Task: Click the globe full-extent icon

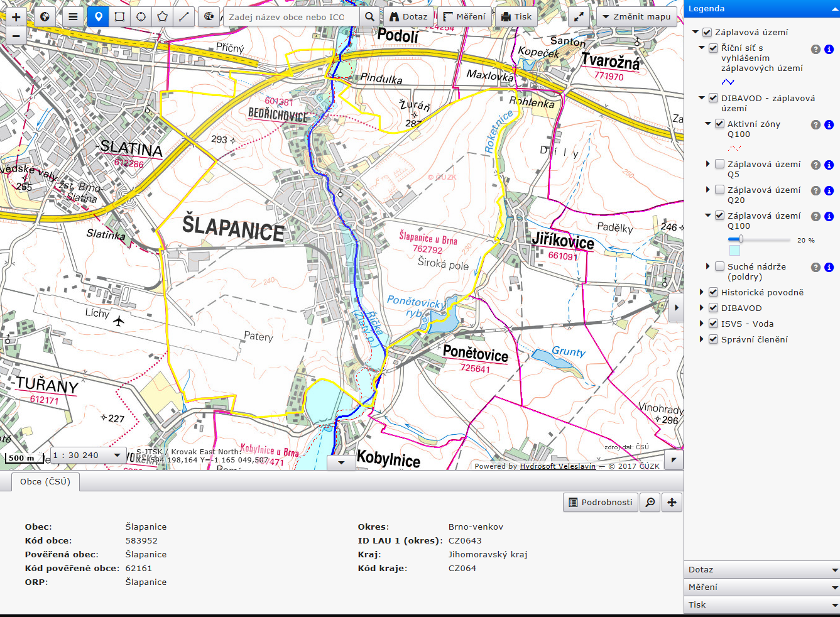Action: click(45, 17)
